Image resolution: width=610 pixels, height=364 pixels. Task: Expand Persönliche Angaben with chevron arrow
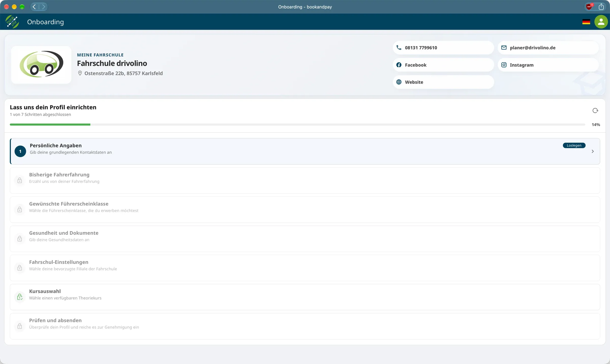point(593,151)
